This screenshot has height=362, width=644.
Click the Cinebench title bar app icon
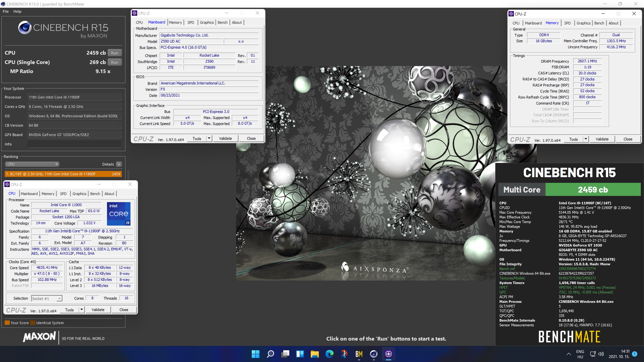[x=3, y=4]
